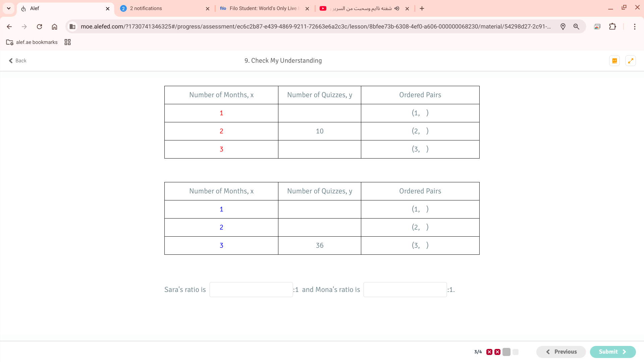Toggle fullscreen expand icon

point(631,61)
